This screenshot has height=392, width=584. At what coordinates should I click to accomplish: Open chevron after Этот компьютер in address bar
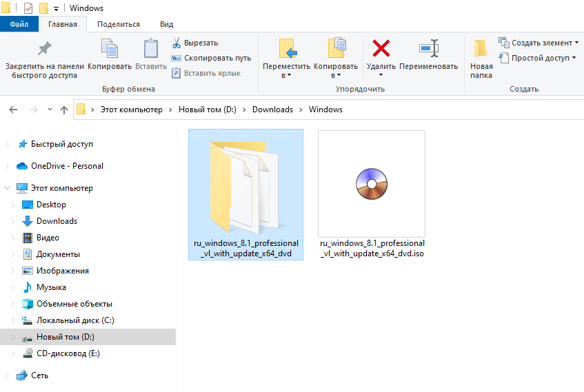click(x=170, y=110)
